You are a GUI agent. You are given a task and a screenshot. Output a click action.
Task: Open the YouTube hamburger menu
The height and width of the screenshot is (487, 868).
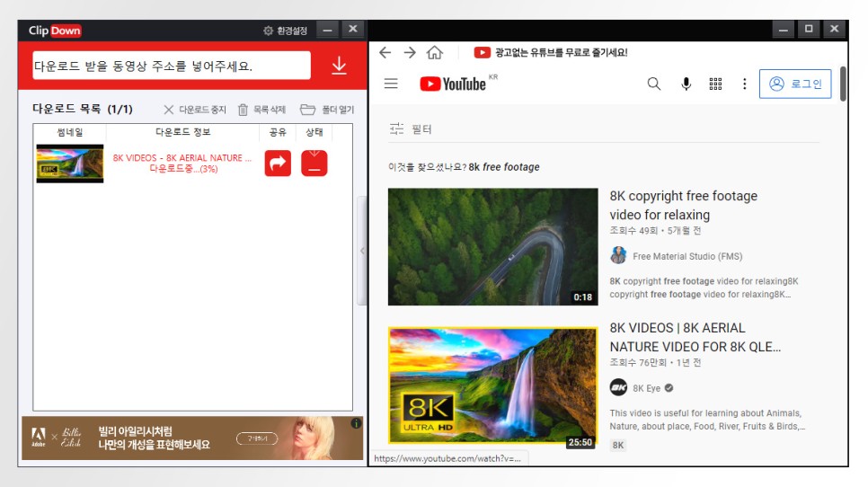click(x=391, y=84)
